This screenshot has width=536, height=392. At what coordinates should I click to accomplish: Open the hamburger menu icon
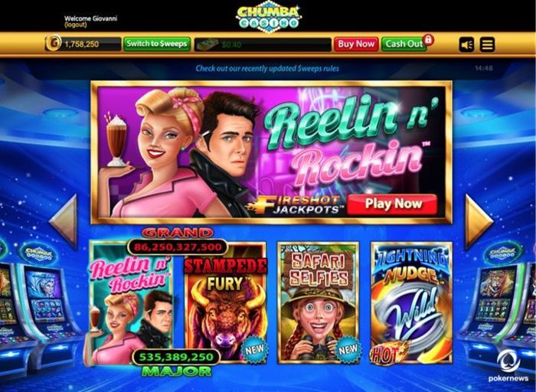tap(487, 44)
